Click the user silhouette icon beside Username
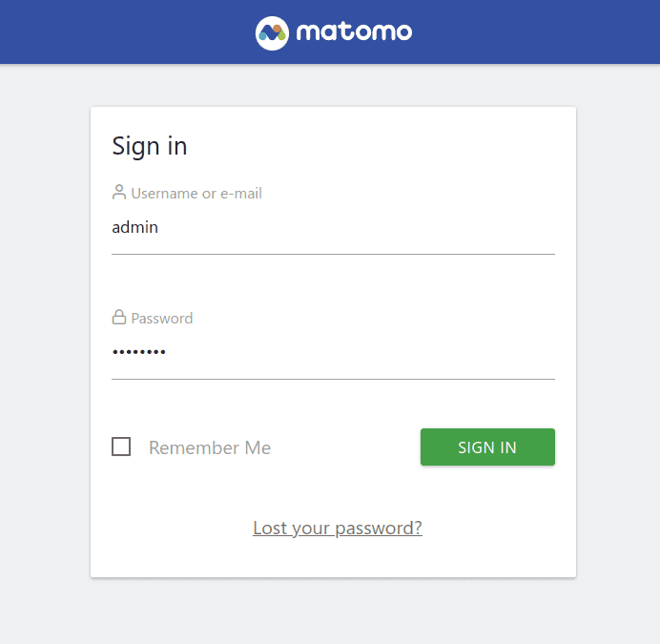The height and width of the screenshot is (644, 660). [x=119, y=193]
